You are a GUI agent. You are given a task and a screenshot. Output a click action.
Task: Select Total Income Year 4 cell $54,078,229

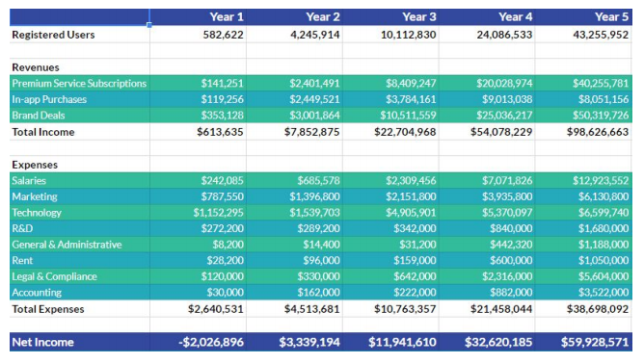pos(487,132)
